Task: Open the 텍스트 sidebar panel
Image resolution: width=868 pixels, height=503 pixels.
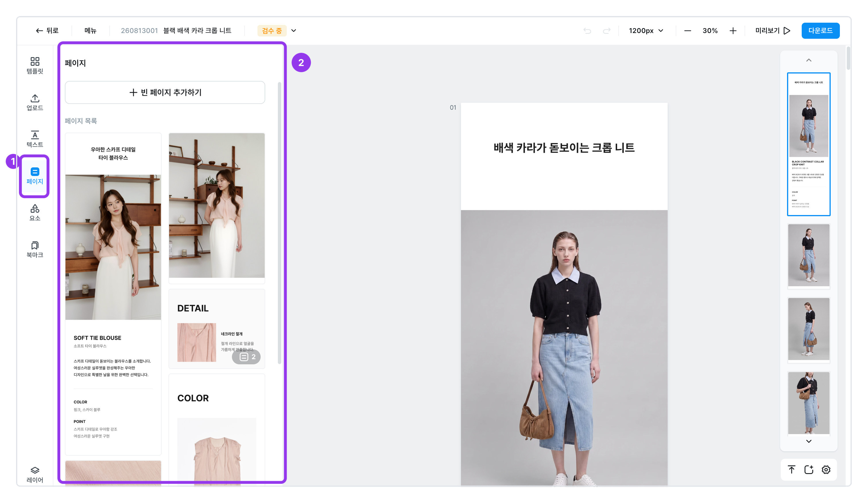Action: 35,139
